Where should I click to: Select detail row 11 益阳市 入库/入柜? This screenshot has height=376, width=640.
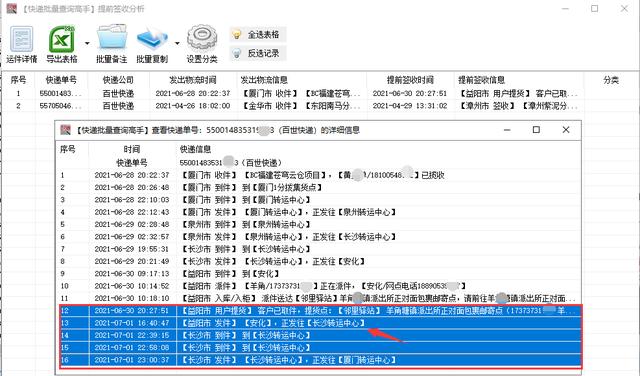318,298
